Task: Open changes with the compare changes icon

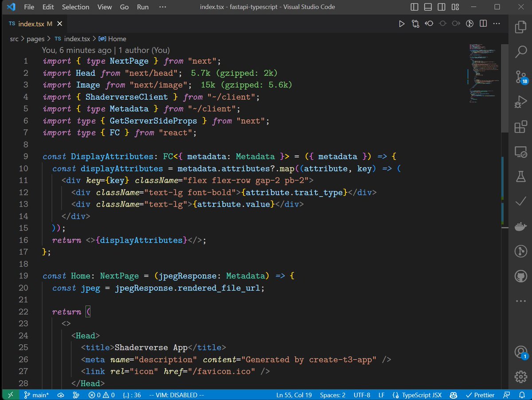Action: coord(415,24)
